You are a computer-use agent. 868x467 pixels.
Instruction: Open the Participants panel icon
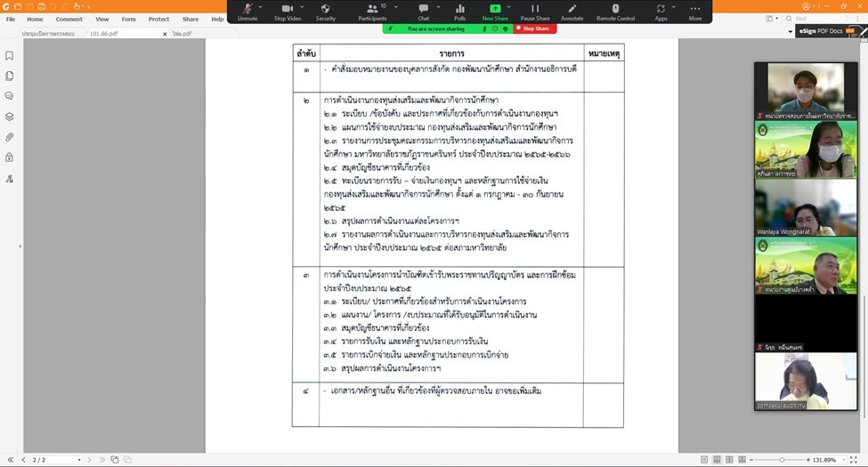pos(372,8)
